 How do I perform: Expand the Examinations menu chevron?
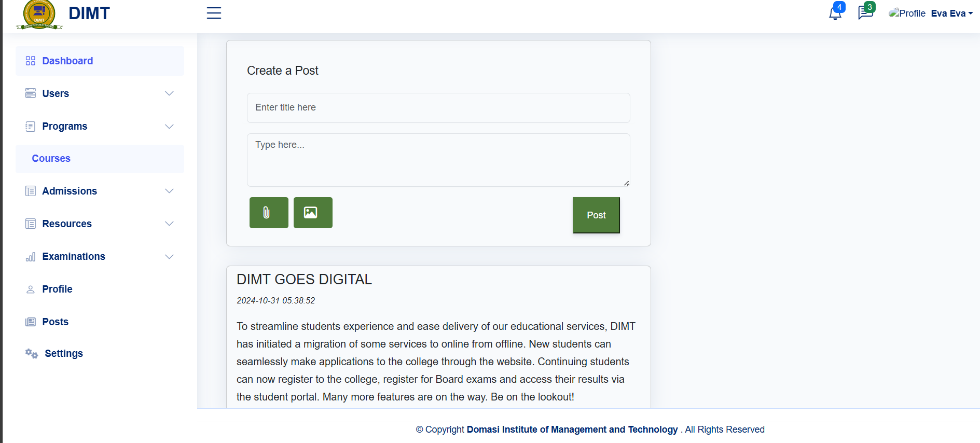coord(169,257)
